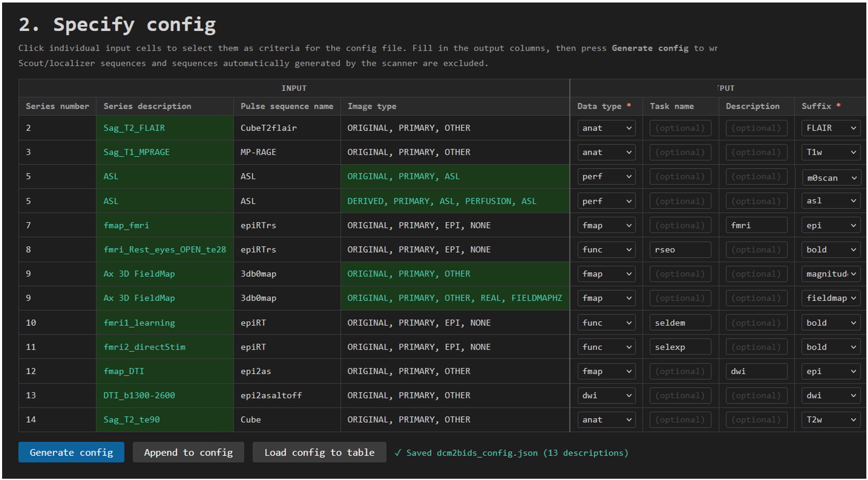868x480 pixels.
Task: Click the Append to config button
Action: [x=188, y=452]
